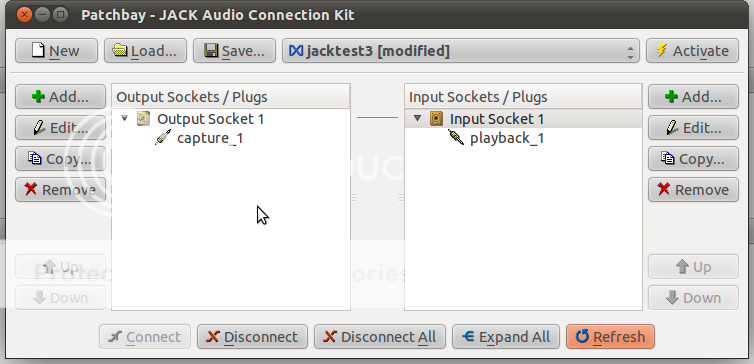Click the lightning Activate icon
This screenshot has height=364, width=754.
click(x=662, y=50)
